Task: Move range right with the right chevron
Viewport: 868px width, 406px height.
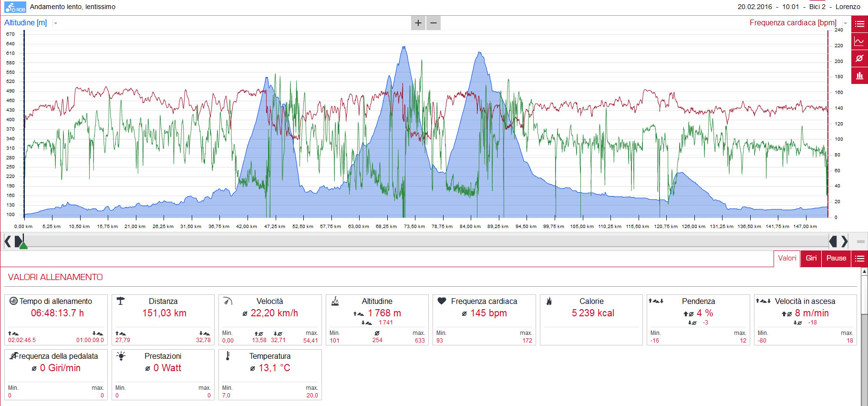Action: (x=845, y=242)
